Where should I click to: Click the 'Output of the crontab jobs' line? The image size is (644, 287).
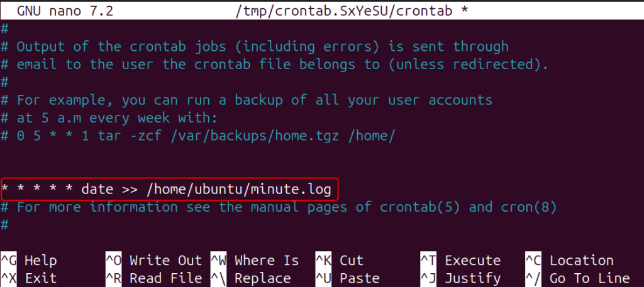pyautogui.click(x=262, y=46)
